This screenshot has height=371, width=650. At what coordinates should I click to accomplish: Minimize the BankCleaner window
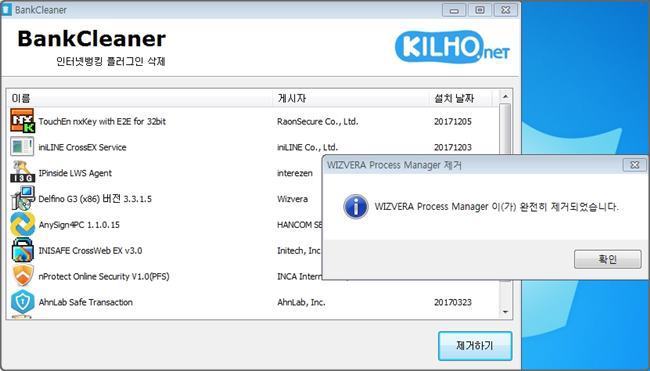454,10
